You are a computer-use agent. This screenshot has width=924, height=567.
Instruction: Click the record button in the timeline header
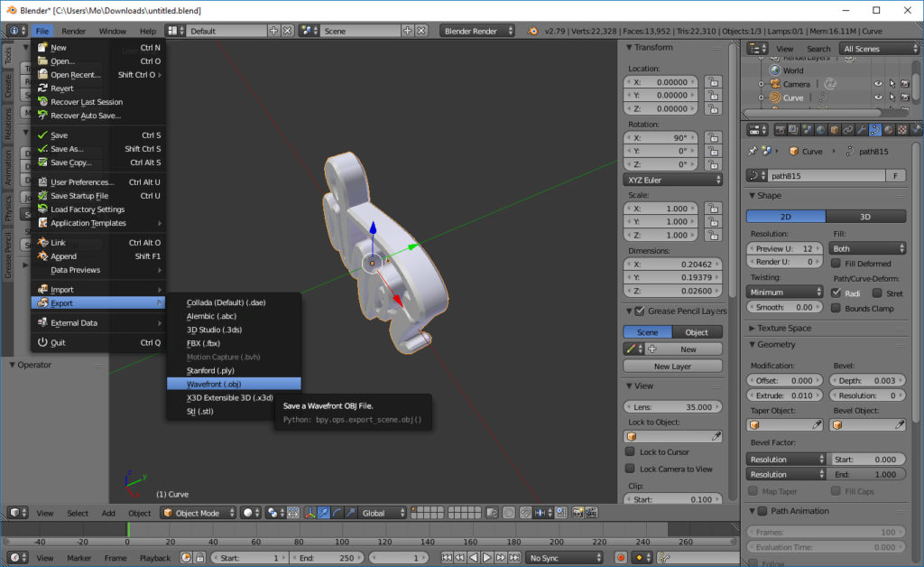click(x=621, y=558)
